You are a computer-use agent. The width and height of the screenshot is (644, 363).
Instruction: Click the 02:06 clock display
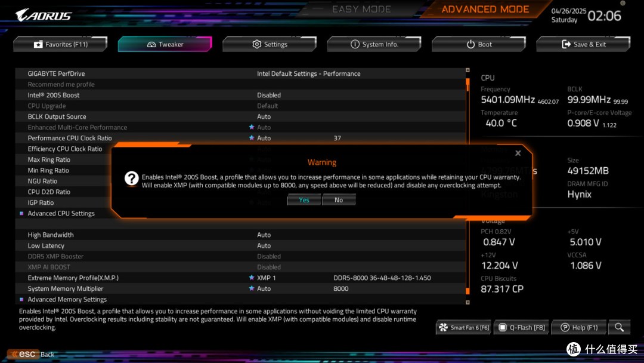tap(604, 16)
